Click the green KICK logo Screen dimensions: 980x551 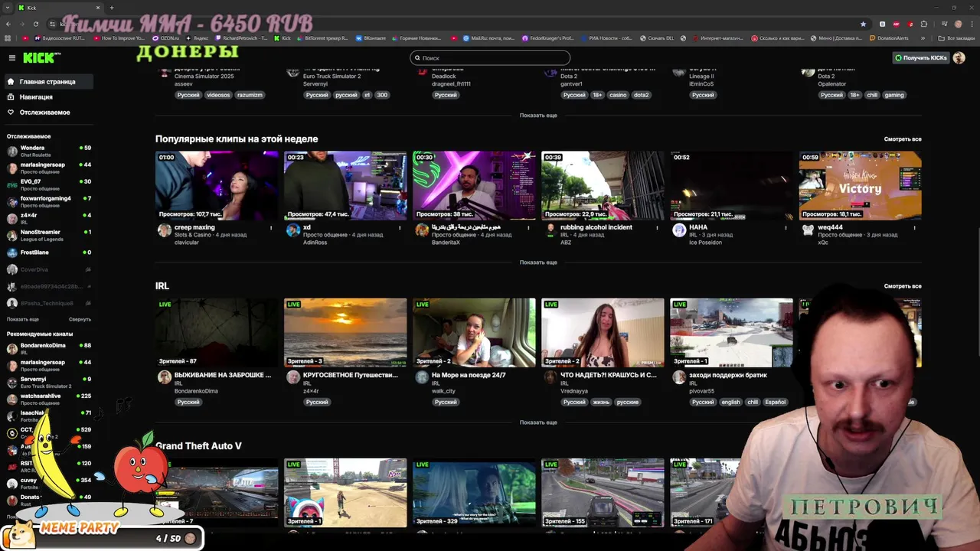tap(38, 57)
